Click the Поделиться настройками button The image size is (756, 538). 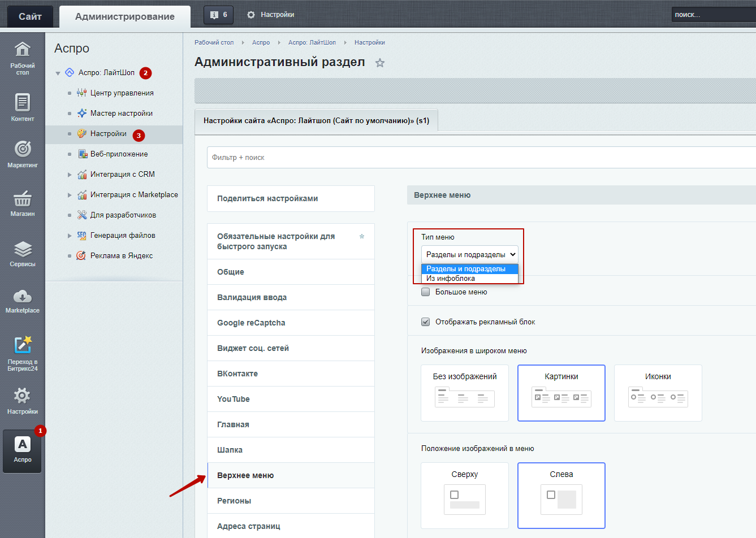pos(291,198)
